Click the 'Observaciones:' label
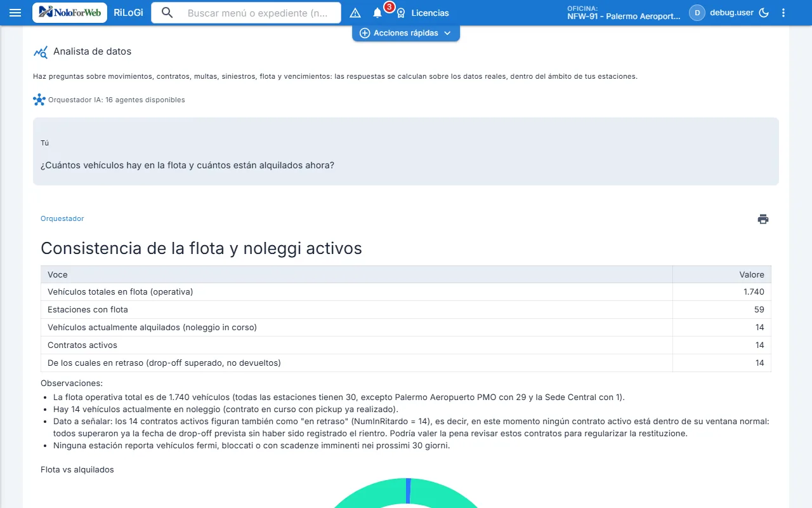The image size is (812, 508). tap(72, 383)
